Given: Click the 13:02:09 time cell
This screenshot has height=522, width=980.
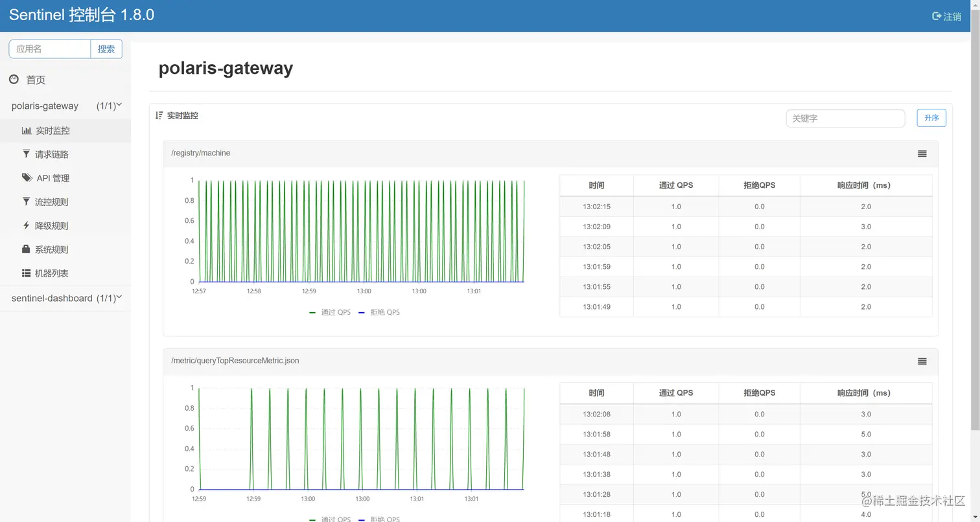Looking at the screenshot, I should tap(596, 227).
